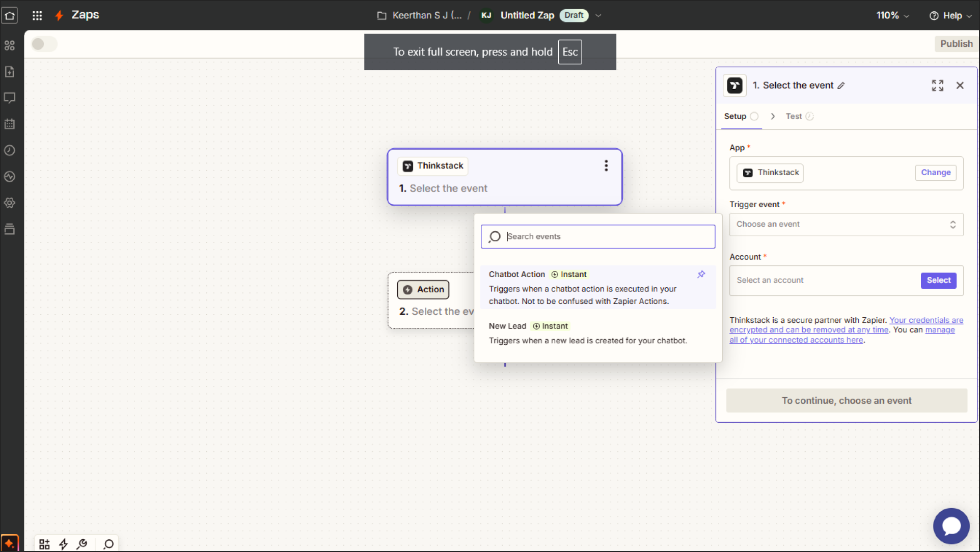
Task: Open the history clock icon in sidebar
Action: click(10, 150)
